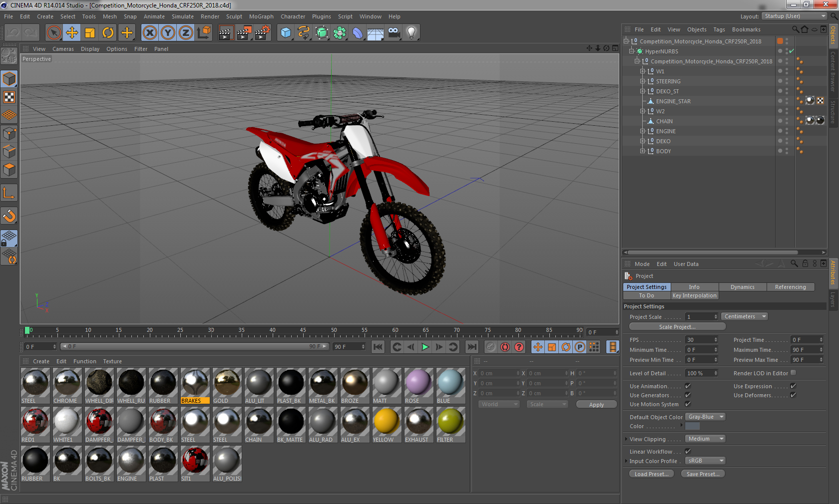
Task: Switch coordinate system icon
Action: [204, 33]
